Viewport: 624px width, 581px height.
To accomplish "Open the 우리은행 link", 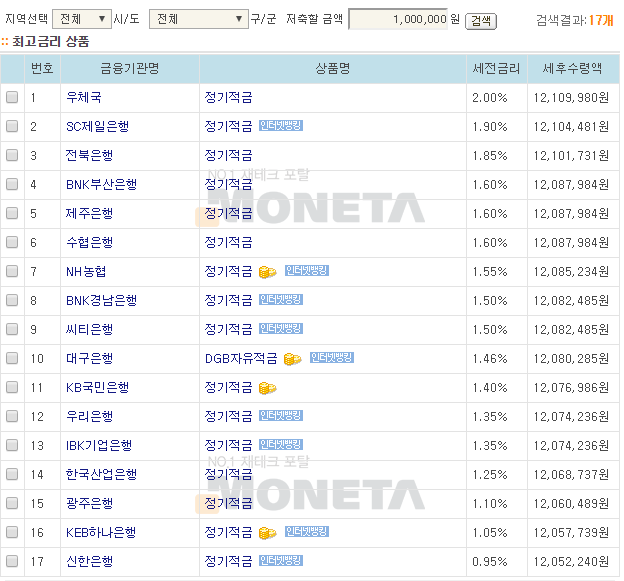I will point(90,417).
